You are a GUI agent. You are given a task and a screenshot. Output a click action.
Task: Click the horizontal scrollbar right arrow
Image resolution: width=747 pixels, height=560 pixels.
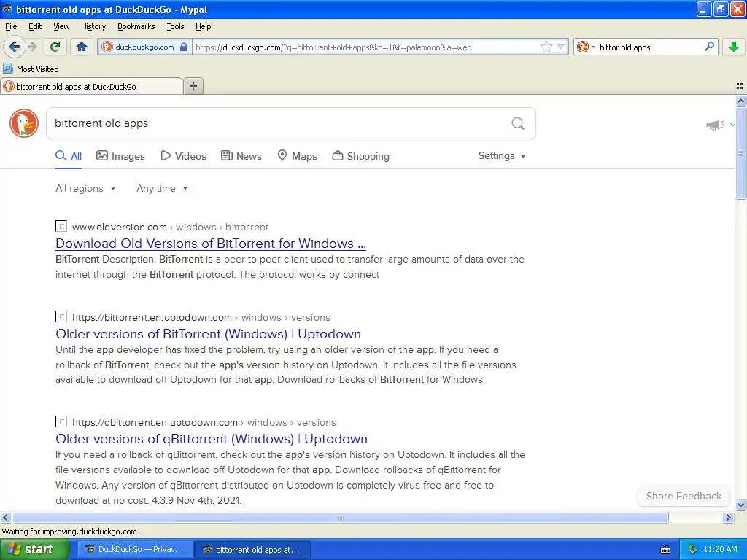pos(729,517)
